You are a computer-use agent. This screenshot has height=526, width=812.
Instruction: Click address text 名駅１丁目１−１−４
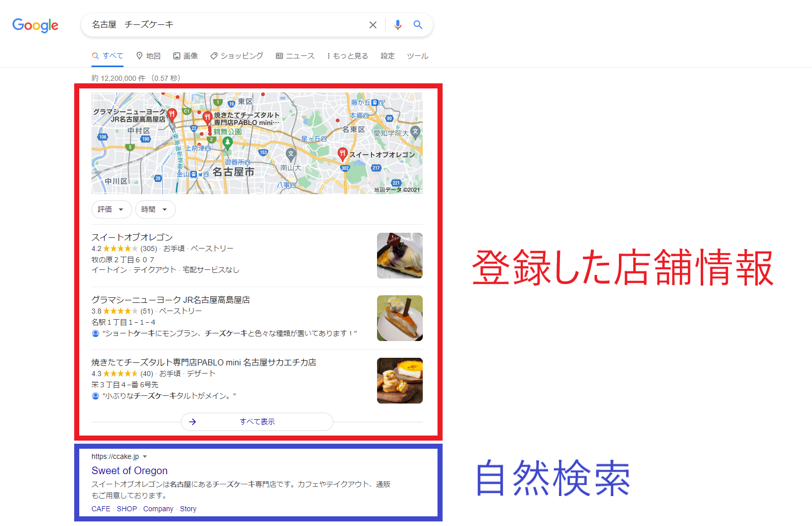tap(123, 322)
